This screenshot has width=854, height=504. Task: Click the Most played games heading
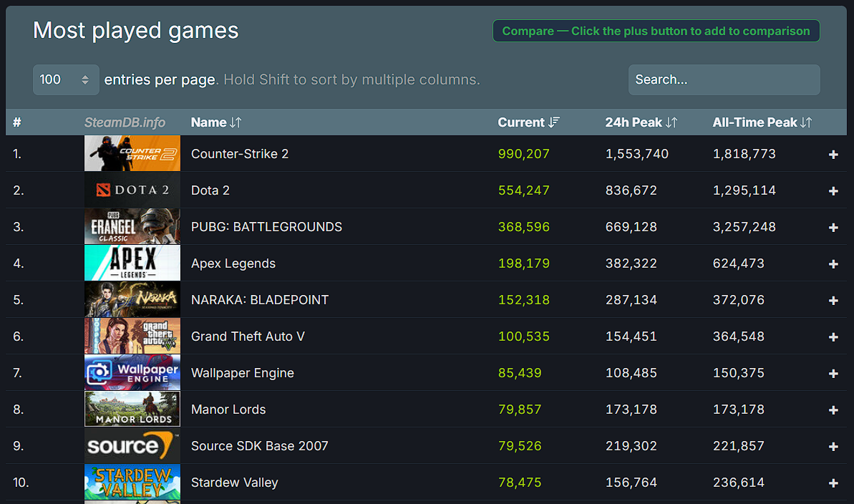135,31
